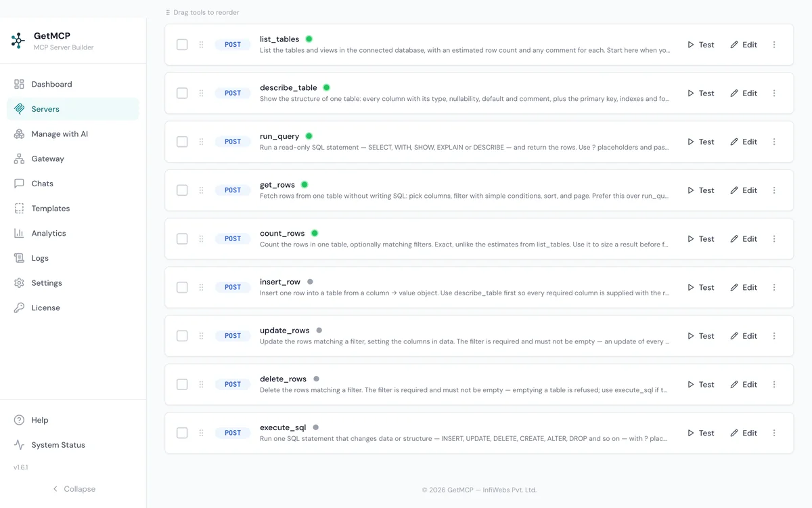Screen dimensions: 812x508
Task: Click the run_query description text
Action: [x=465, y=148]
